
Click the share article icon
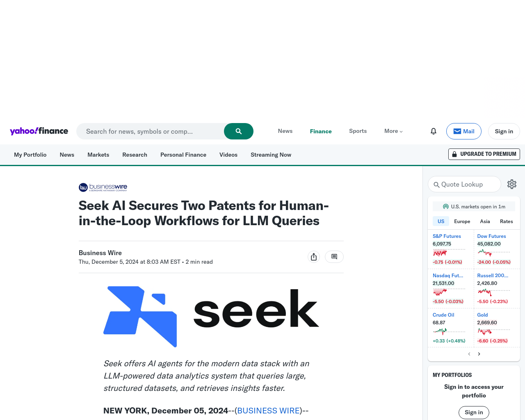point(314,257)
